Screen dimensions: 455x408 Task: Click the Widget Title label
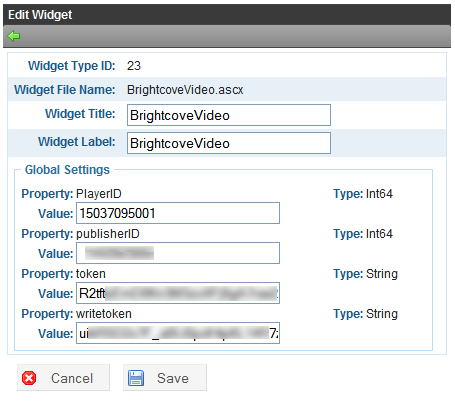pos(80,114)
